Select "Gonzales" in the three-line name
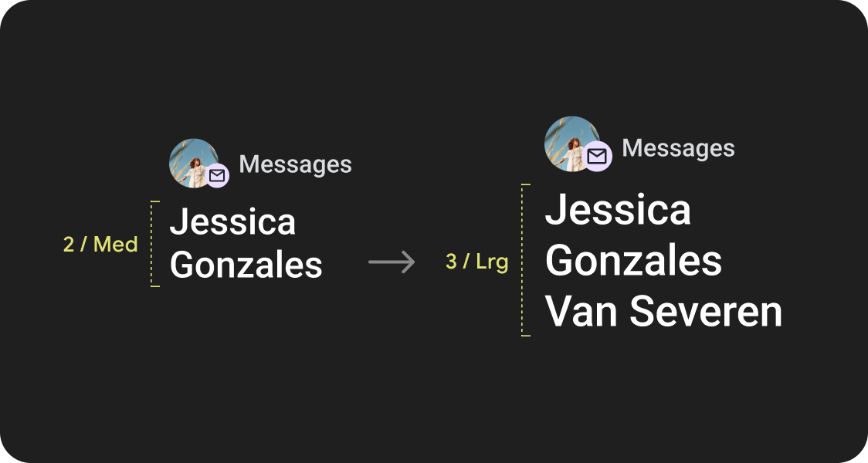The height and width of the screenshot is (463, 868). click(x=633, y=261)
